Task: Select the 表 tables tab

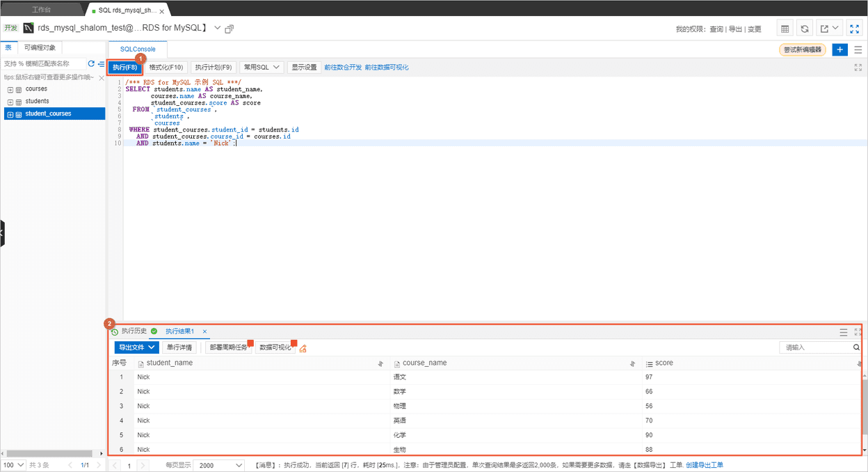Action: 8,47
